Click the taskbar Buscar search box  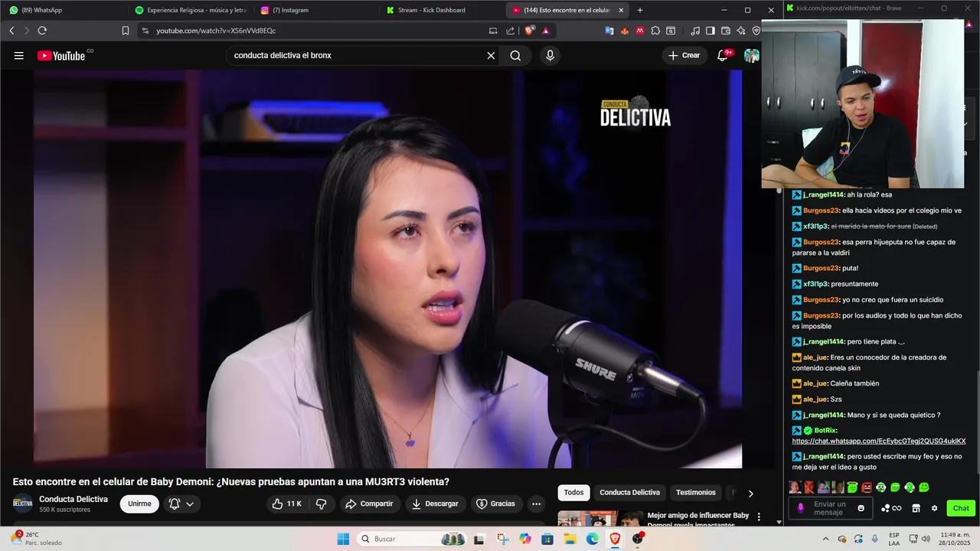coord(413,539)
